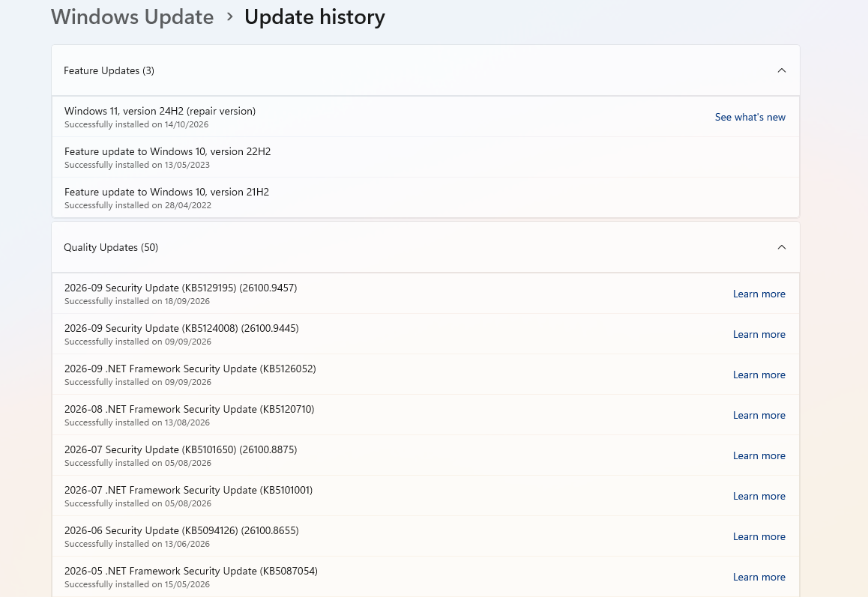This screenshot has width=868, height=597.
Task: Select 2026-06 Security Update (KB5094126) title
Action: tap(181, 530)
